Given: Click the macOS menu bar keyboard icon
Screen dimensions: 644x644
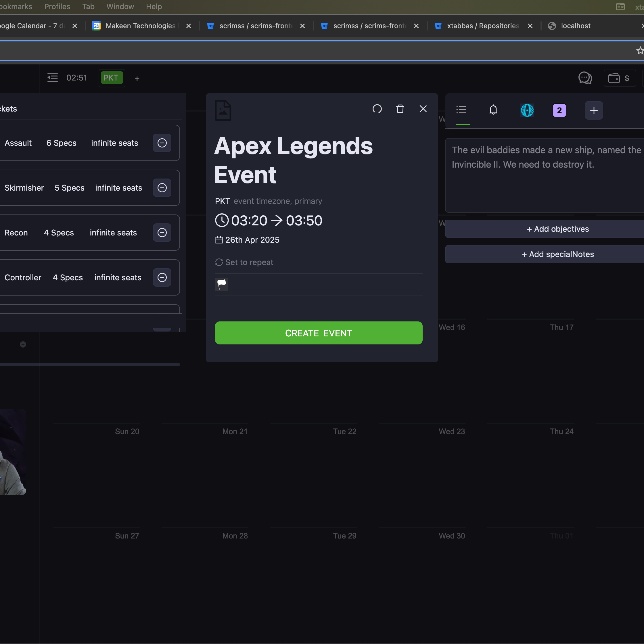Looking at the screenshot, I should point(620,6).
